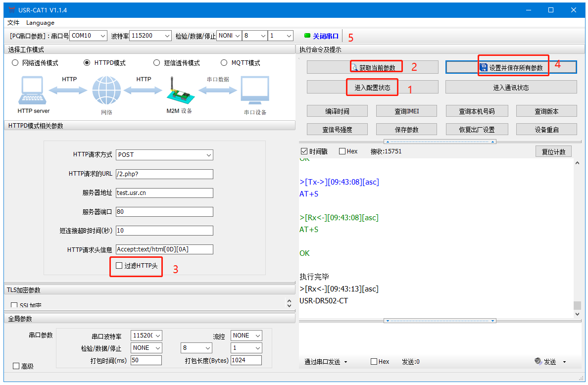Uncheck the 时间戳 timestamp checkbox
Viewport: 588px width, 385px height.
click(304, 151)
